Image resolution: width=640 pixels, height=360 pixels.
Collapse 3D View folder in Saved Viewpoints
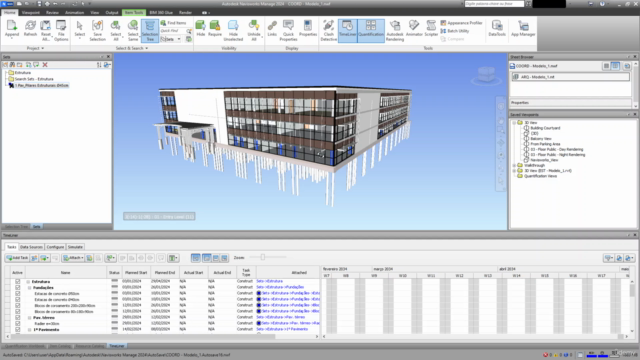[x=514, y=122]
